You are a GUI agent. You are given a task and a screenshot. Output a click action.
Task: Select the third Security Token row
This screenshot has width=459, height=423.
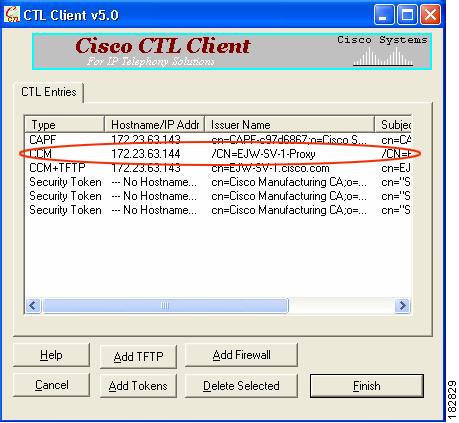[218, 210]
